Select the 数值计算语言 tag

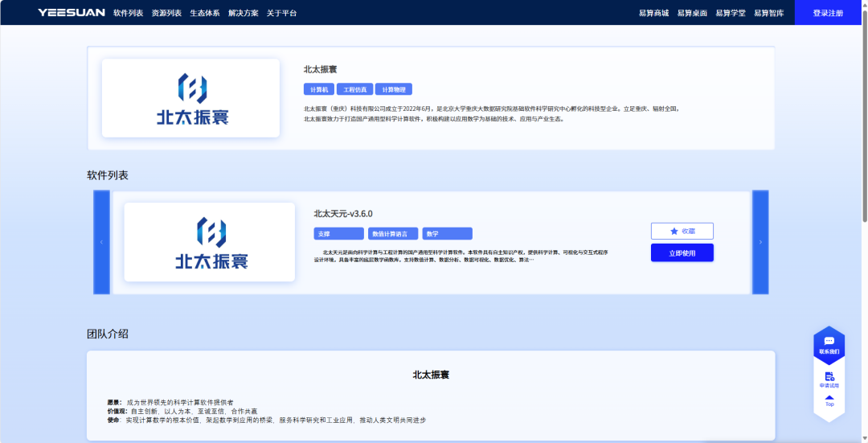tap(393, 234)
